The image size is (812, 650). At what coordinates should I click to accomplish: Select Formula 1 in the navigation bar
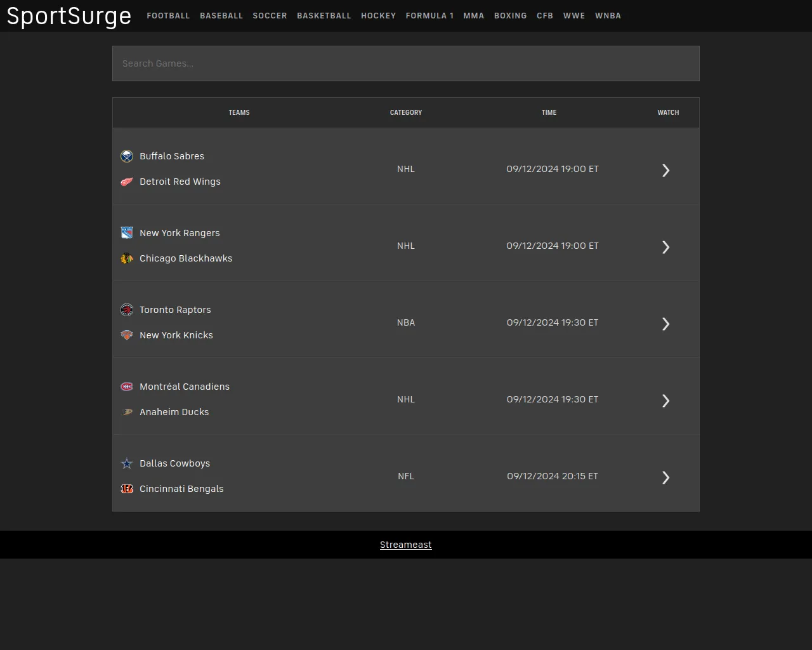[429, 16]
